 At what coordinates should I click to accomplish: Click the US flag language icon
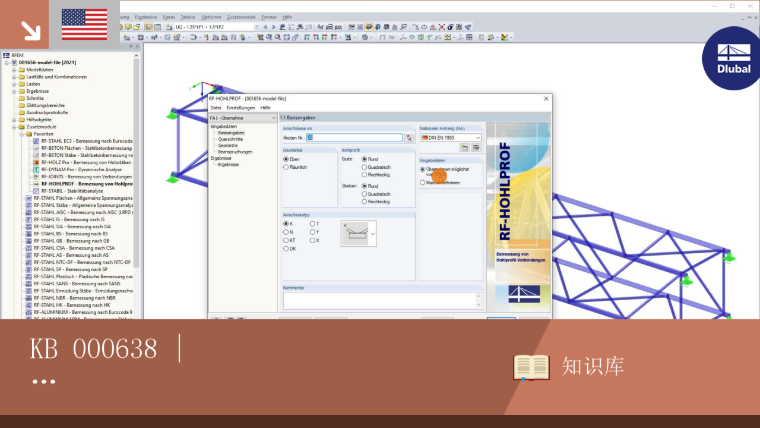pos(84,24)
